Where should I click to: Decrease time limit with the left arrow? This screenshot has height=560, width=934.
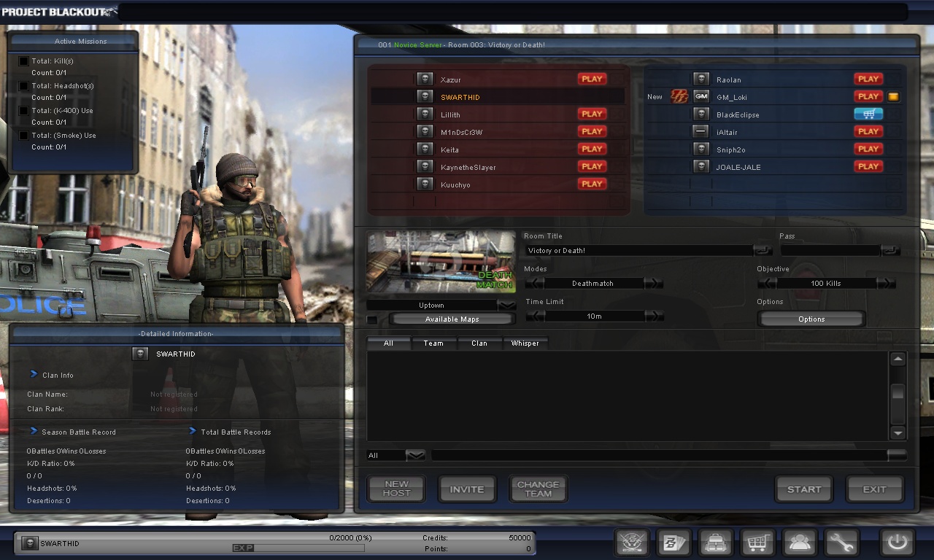tap(535, 316)
